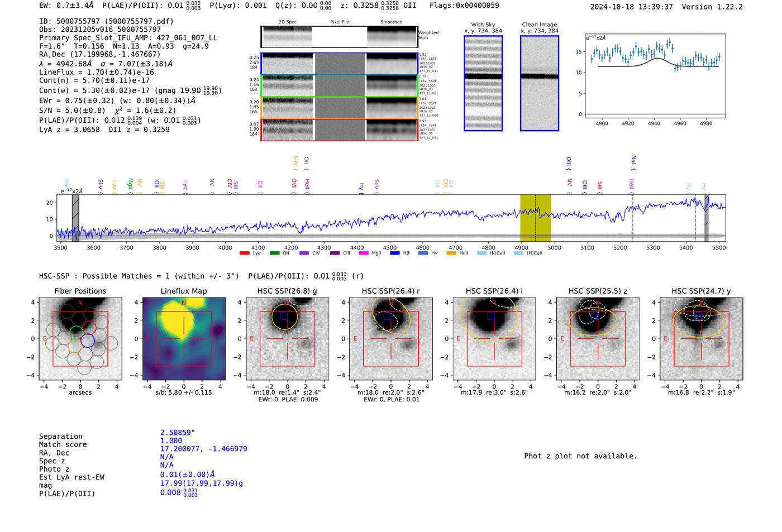Click the emission line Gaussian fit plot
This screenshot has height=532, width=782.
[655, 76]
